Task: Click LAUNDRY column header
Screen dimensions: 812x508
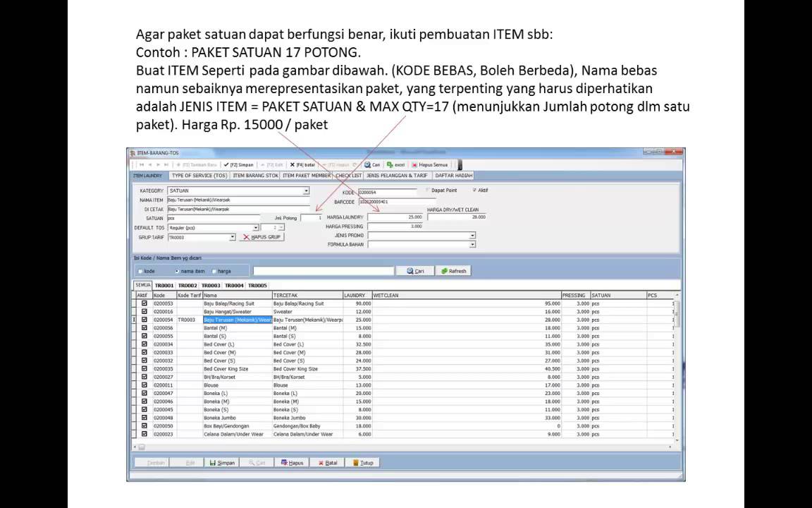Action: pyautogui.click(x=357, y=295)
